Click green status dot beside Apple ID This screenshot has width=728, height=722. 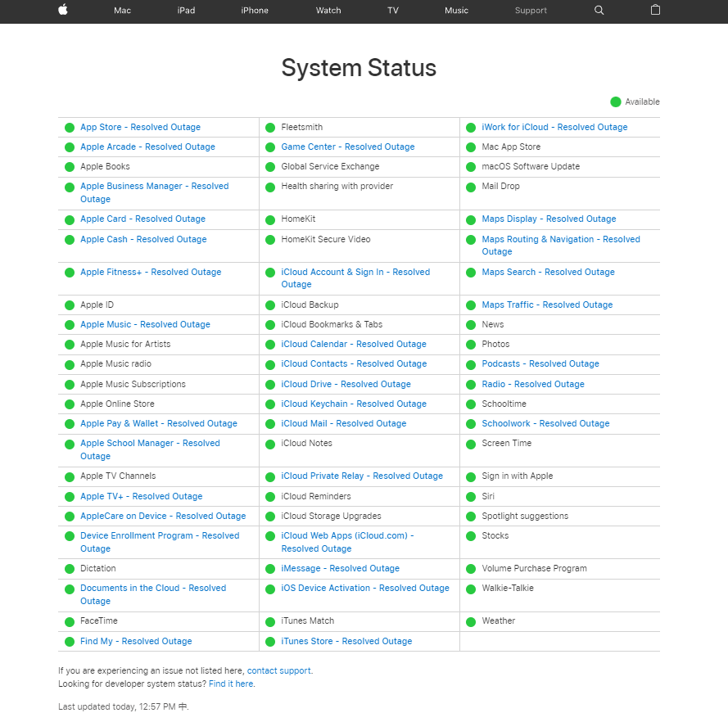(x=70, y=305)
